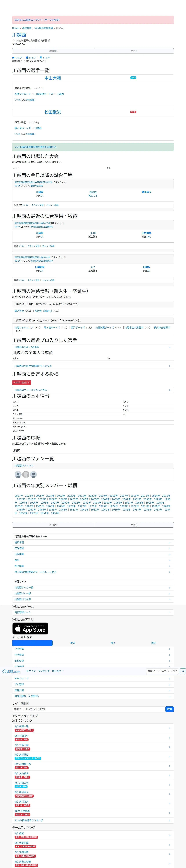186x868 pixels.
Task: Go to Home in the breadcrumb
Action: [15, 28]
